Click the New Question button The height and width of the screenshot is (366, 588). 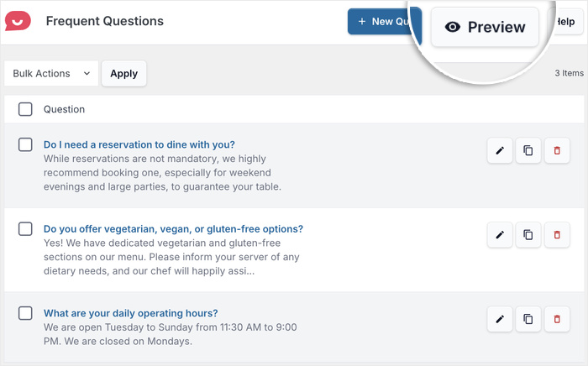(382, 22)
